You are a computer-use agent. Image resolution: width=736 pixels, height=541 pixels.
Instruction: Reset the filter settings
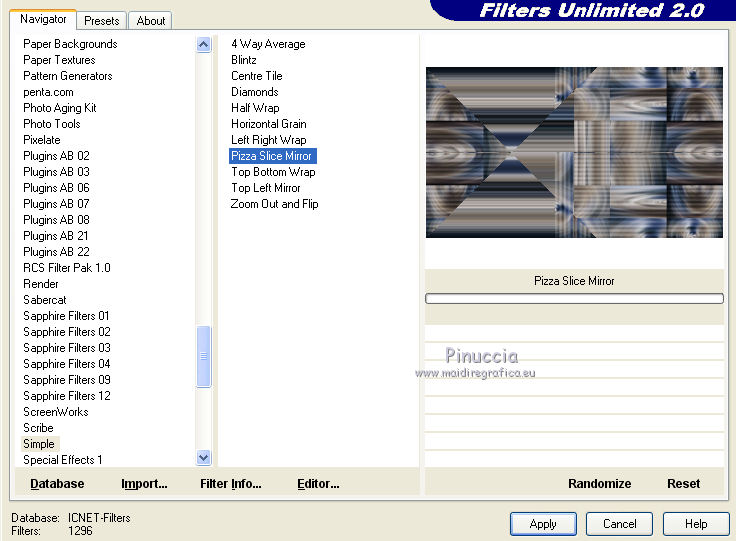point(683,484)
